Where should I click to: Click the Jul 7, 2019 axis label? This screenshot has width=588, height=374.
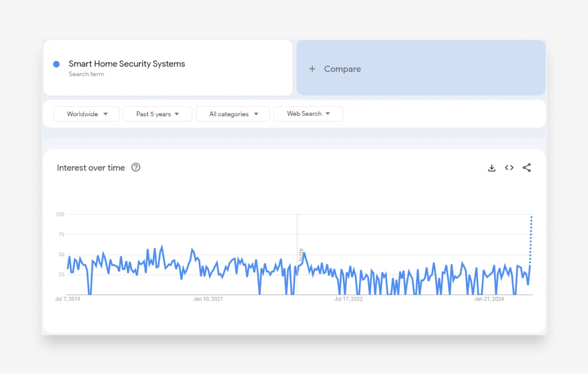pyautogui.click(x=68, y=299)
